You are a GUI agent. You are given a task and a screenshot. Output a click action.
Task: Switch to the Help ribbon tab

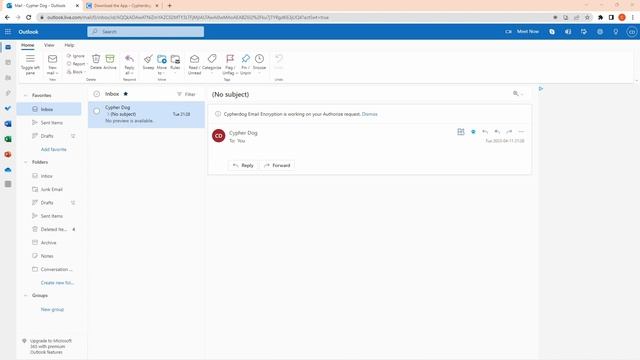point(69,45)
